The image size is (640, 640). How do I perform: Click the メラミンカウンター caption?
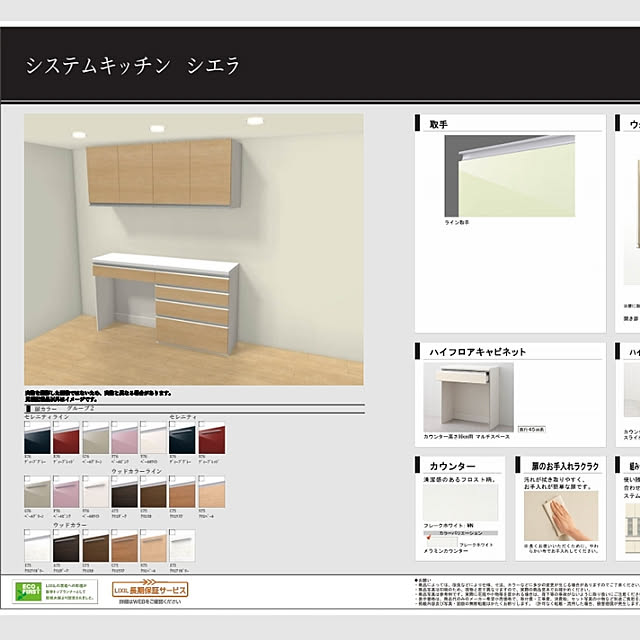tap(446, 551)
